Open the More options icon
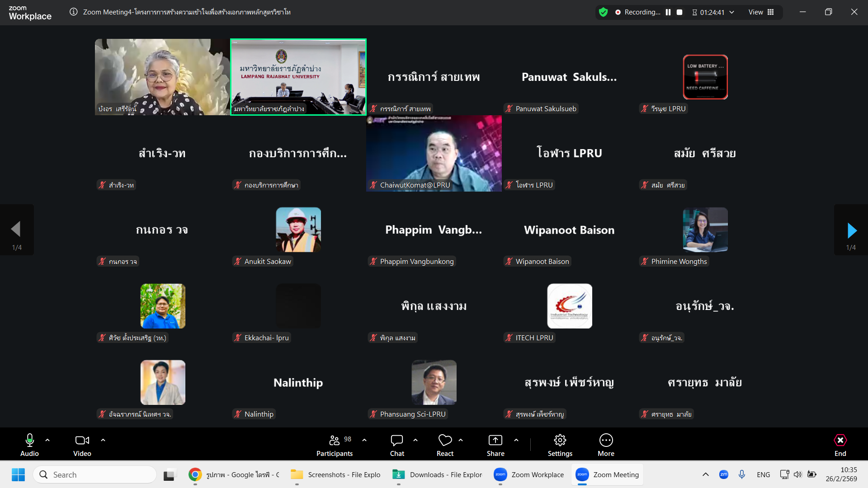 (606, 441)
